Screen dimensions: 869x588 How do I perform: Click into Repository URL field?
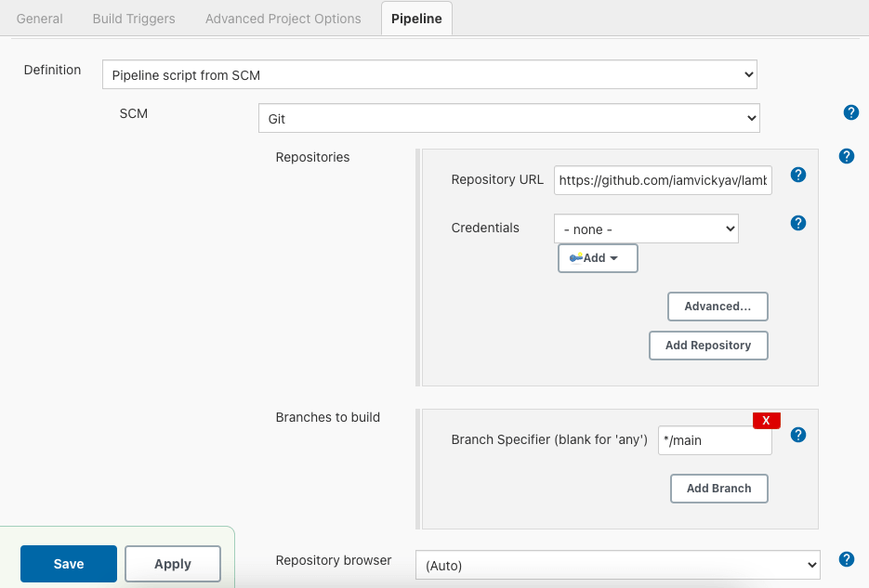point(663,180)
